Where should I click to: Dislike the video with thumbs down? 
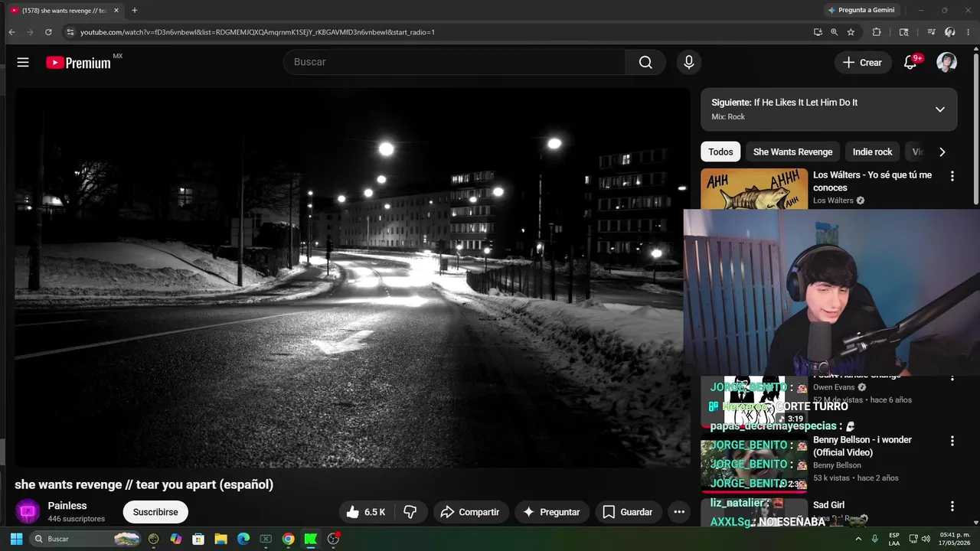(410, 512)
